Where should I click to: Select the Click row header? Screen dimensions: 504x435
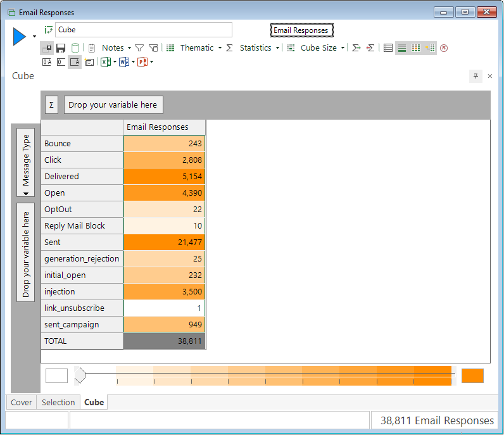coord(82,160)
